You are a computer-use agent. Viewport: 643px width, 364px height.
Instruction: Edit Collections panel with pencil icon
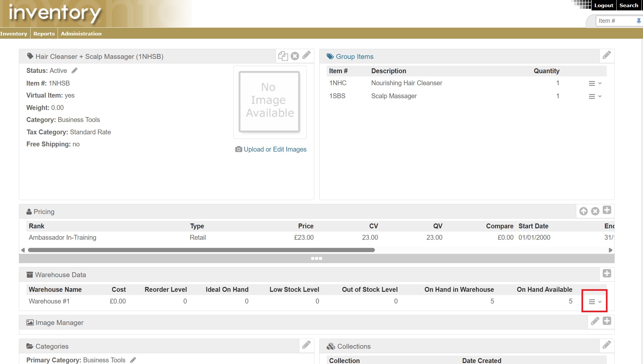(607, 345)
